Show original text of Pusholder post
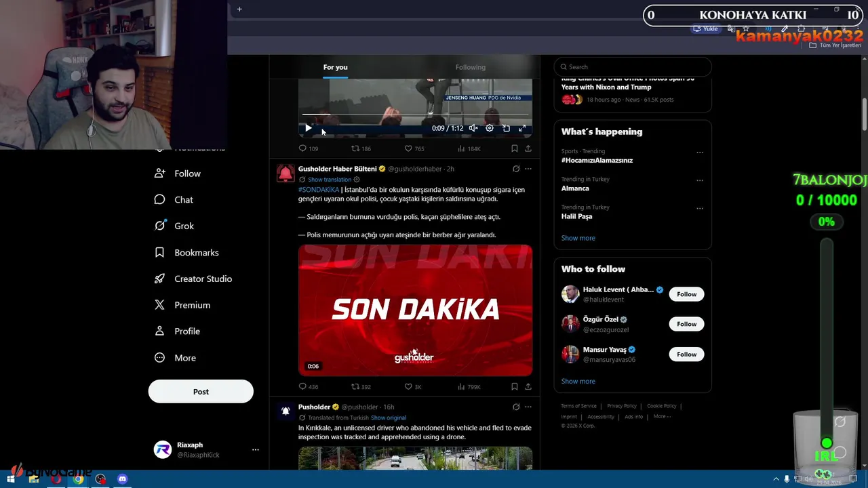This screenshot has height=488, width=868. [389, 418]
